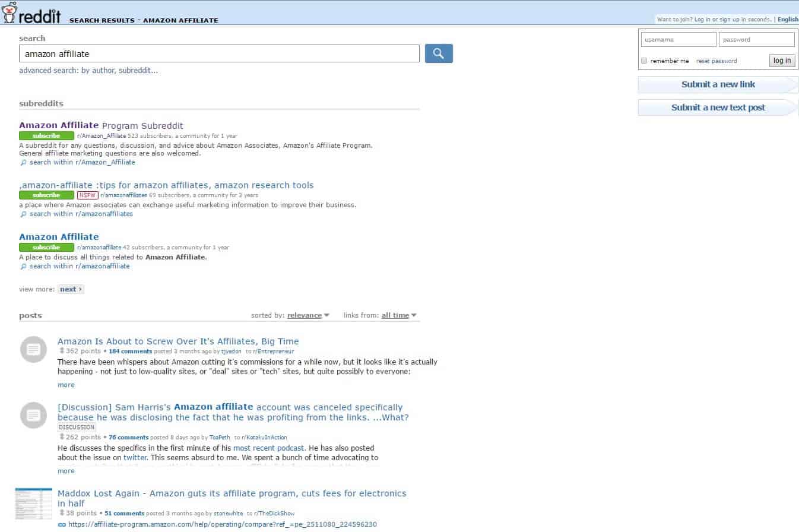
Task: Open the links from all time dropdown
Action: (x=398, y=315)
